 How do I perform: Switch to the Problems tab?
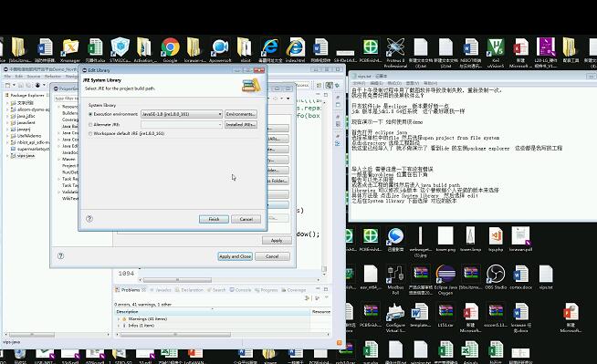pyautogui.click(x=131, y=290)
